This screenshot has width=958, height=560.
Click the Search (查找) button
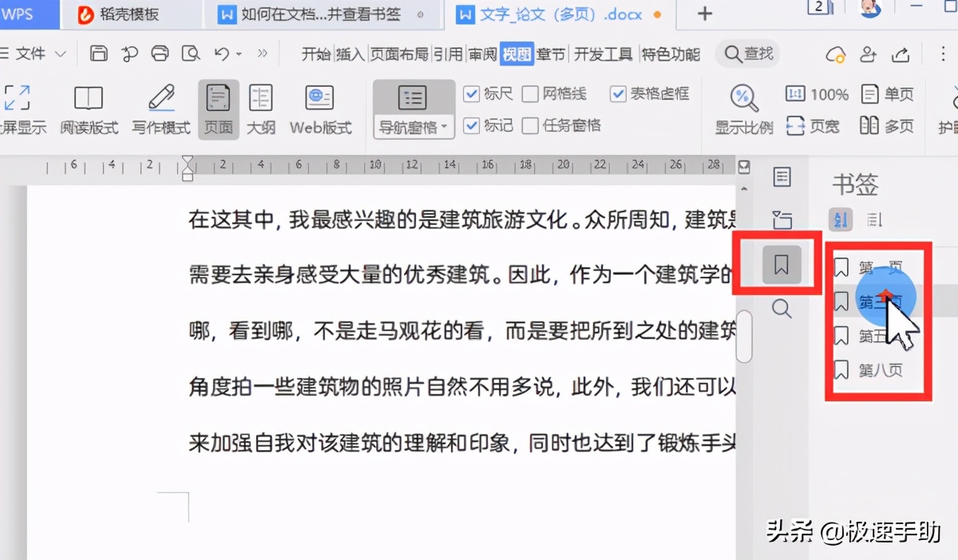(x=748, y=53)
